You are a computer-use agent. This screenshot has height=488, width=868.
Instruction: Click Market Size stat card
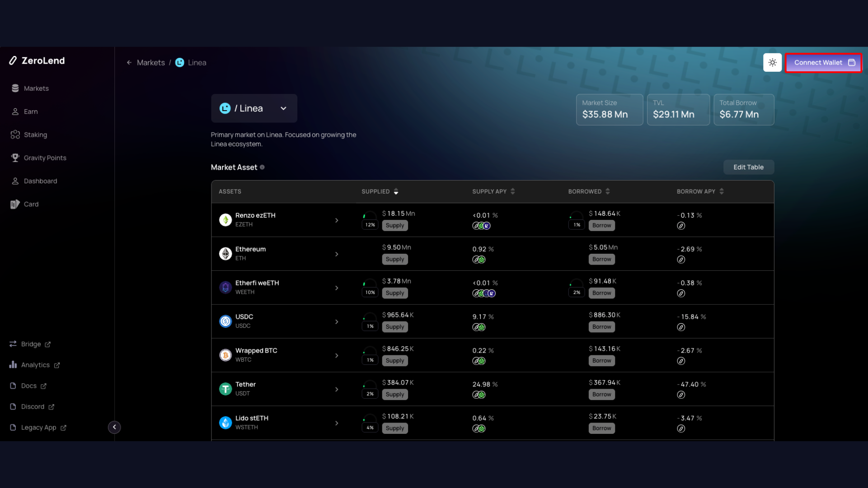(x=610, y=110)
